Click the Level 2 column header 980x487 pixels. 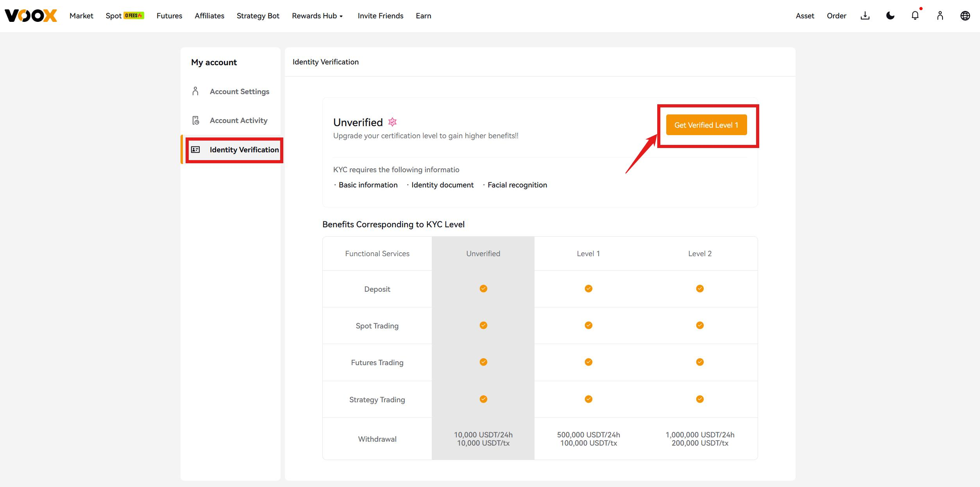pos(700,253)
